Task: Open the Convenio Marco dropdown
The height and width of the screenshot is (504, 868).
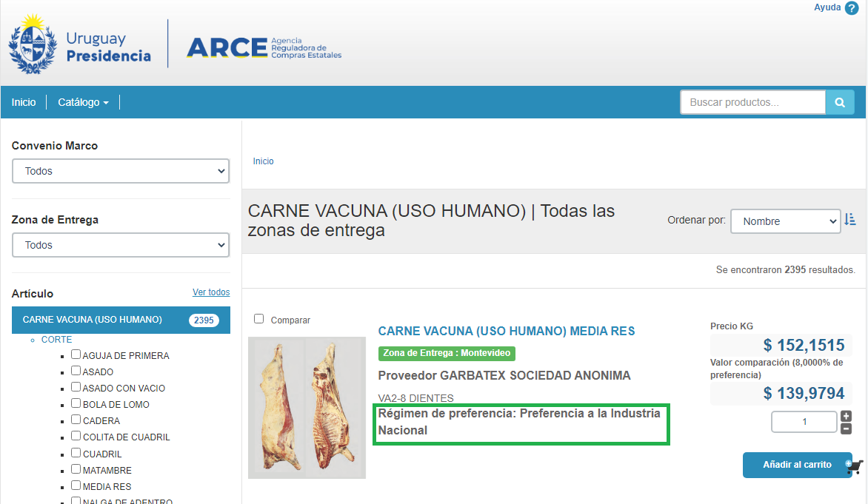Action: tap(121, 171)
